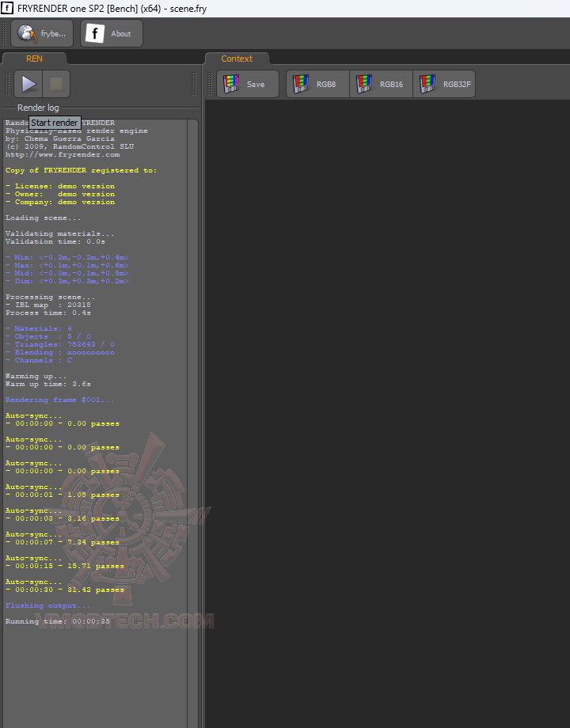Click 'Copy of FRYRENDER registered to:' line

tap(82, 170)
